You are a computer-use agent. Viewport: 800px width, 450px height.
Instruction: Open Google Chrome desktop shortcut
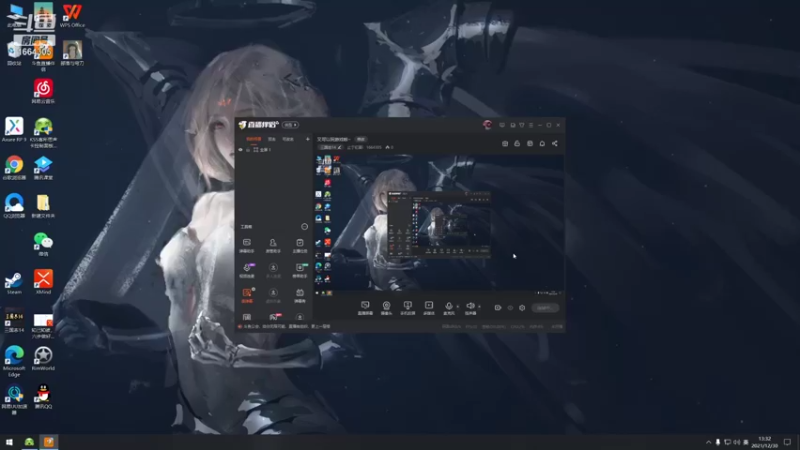(14, 168)
